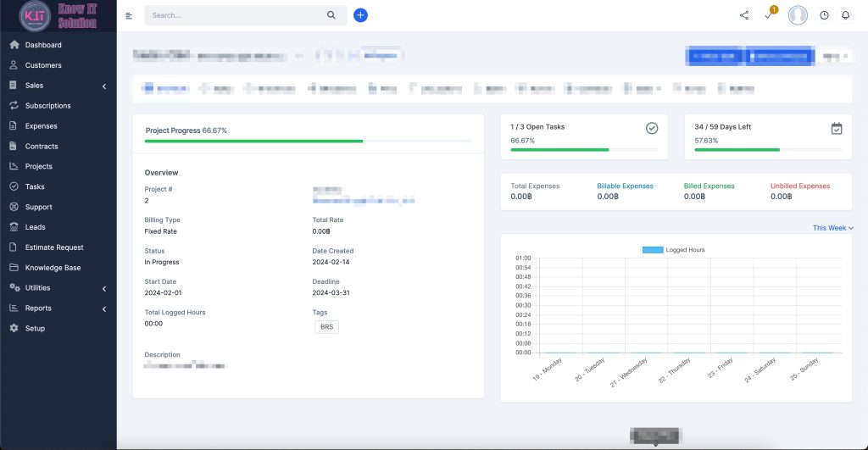Toggle the Logged Hours chart legend

pos(673,250)
